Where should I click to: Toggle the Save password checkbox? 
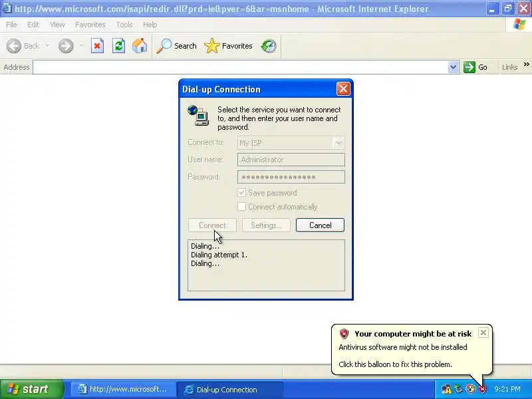tap(241, 193)
